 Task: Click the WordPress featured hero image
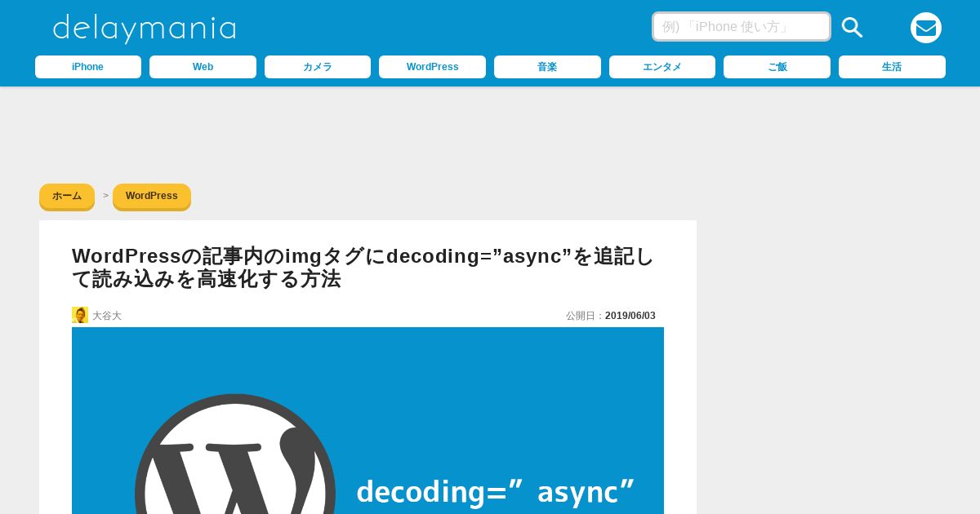(x=367, y=420)
